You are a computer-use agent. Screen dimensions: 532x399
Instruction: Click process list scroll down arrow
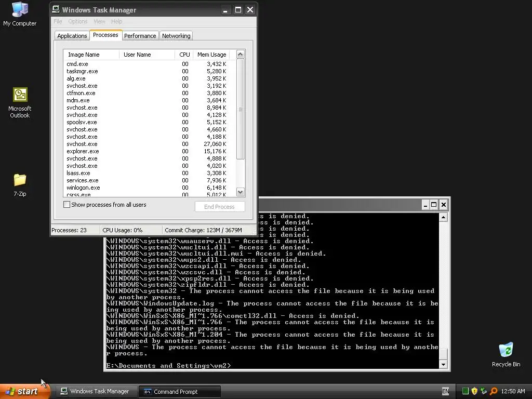pos(240,192)
